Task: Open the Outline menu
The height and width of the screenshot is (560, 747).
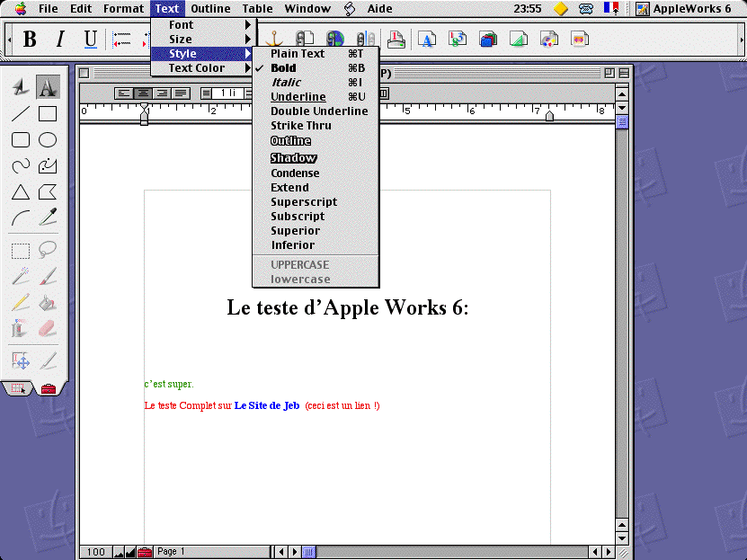Action: (210, 9)
